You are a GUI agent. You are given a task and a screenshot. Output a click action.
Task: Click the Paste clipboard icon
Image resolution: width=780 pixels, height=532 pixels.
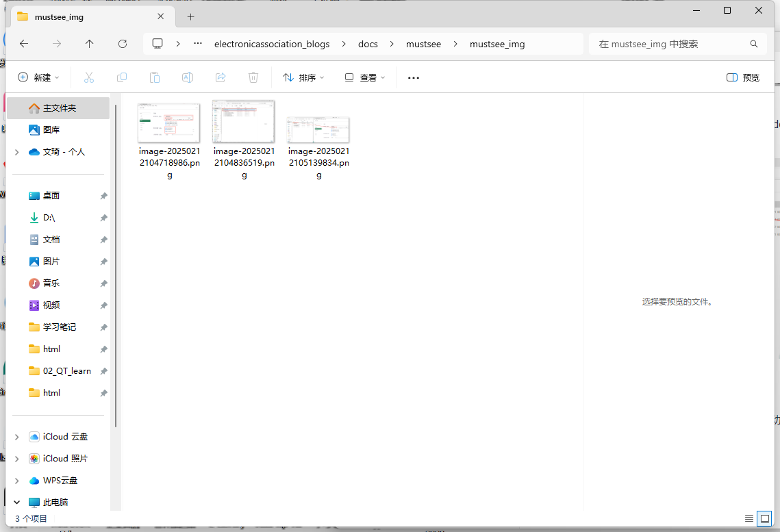click(x=155, y=77)
